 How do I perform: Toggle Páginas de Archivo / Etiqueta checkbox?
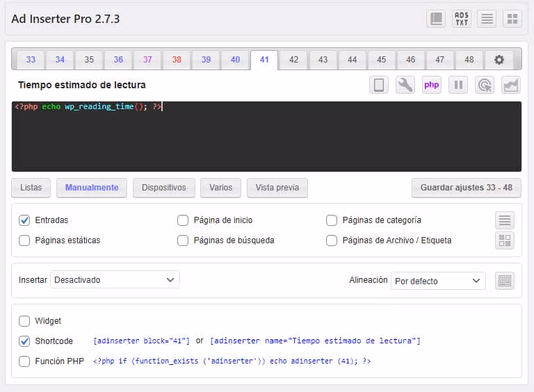pos(332,240)
